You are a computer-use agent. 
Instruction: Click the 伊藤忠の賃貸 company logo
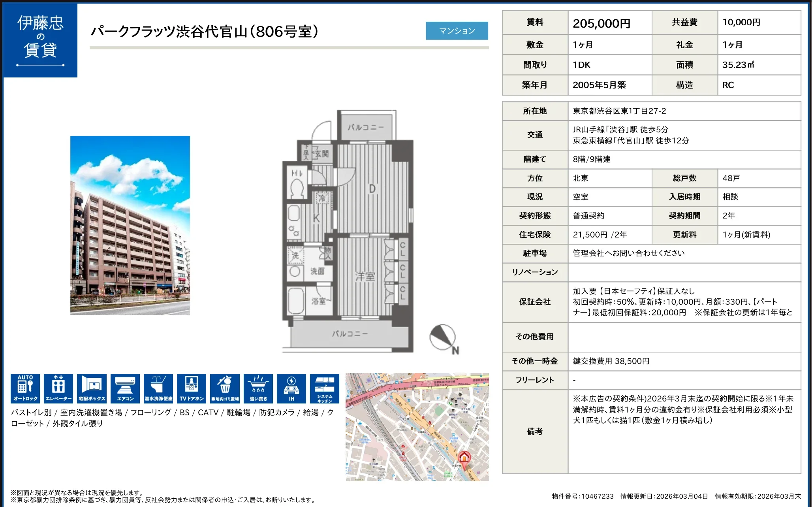tap(40, 41)
